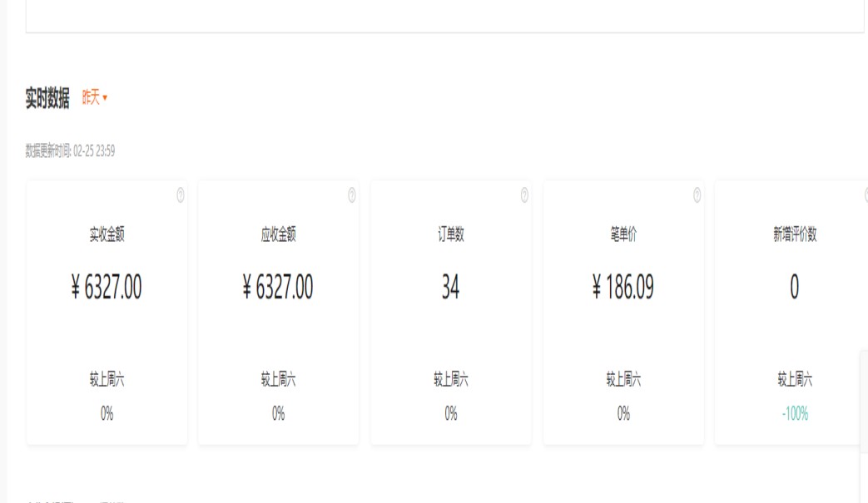Click the ¥6327.00 value under 应收金额
Screen dimensions: 868x503
(278, 288)
